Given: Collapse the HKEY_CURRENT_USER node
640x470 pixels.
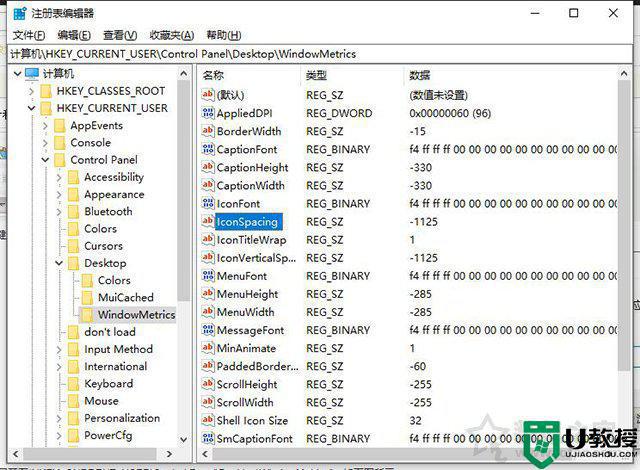Looking at the screenshot, I should 31,108.
